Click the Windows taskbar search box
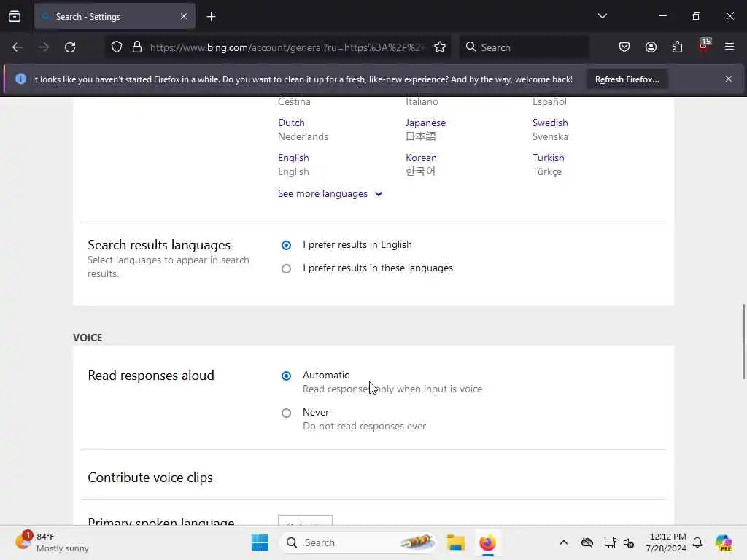 (x=358, y=542)
